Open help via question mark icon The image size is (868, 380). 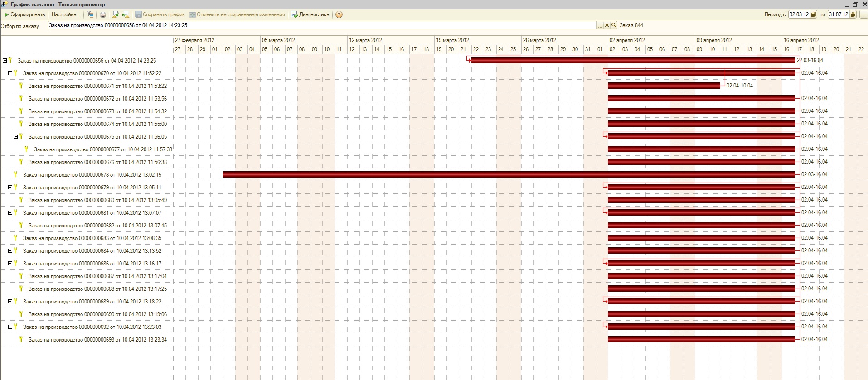[339, 14]
